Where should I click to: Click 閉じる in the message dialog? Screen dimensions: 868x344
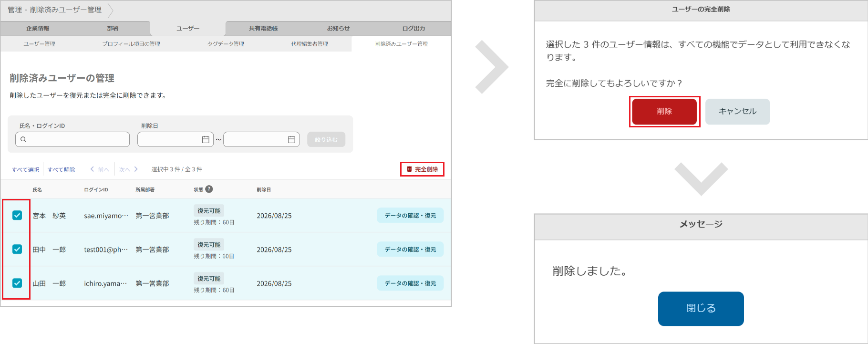(701, 308)
